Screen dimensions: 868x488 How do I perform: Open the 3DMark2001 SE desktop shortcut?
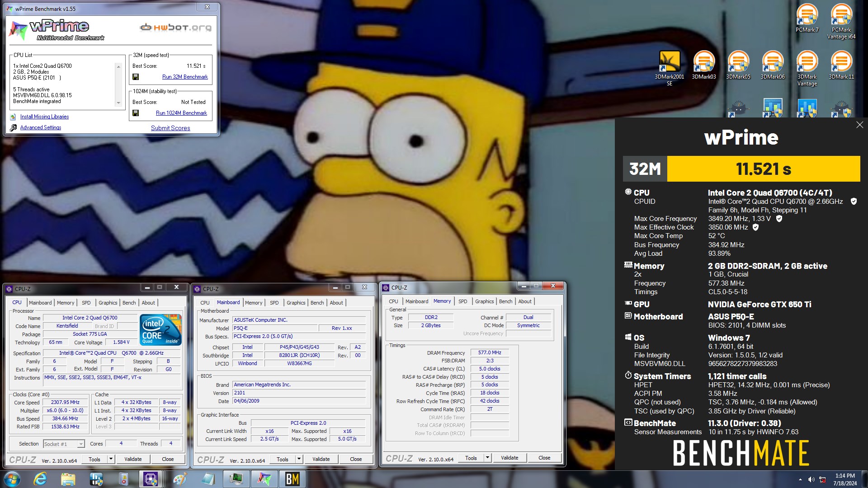[x=670, y=68]
